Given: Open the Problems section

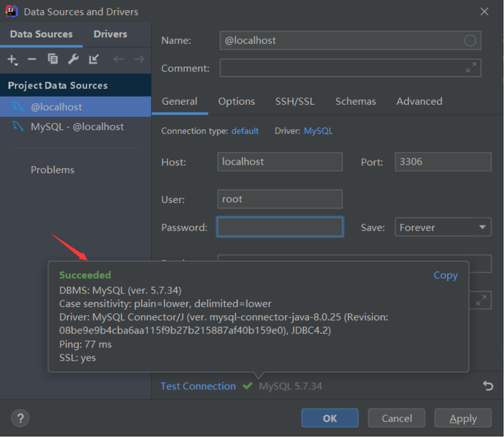Looking at the screenshot, I should click(x=52, y=170).
